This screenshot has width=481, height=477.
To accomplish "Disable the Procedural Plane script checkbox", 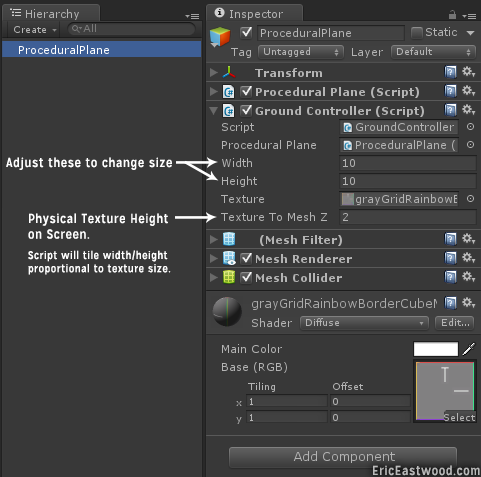I will (246, 91).
